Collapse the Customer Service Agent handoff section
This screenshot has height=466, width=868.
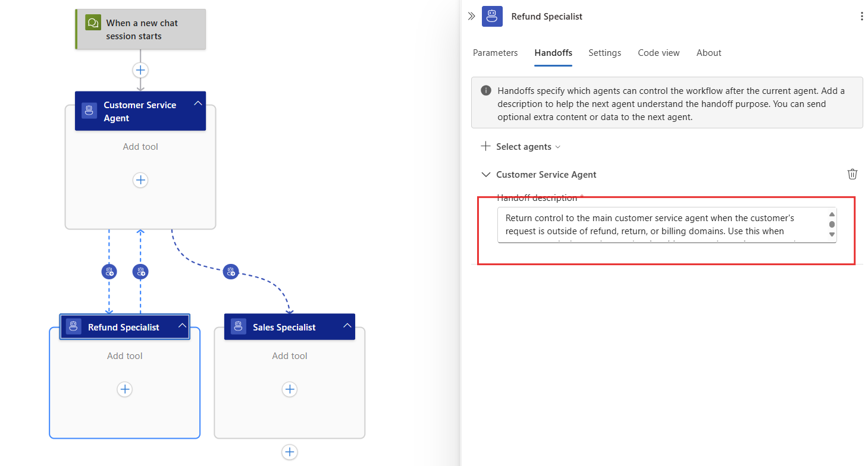485,175
